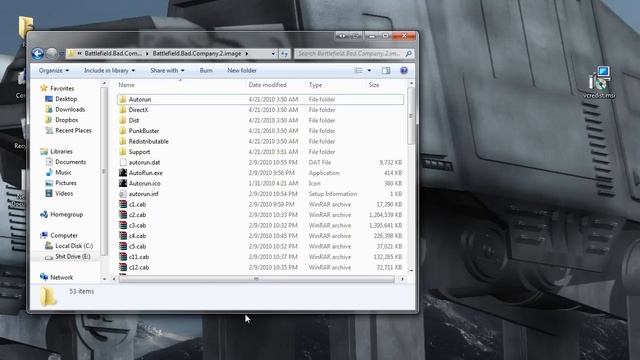
Task: Select the autorun.dat file icon
Action: coord(123,162)
